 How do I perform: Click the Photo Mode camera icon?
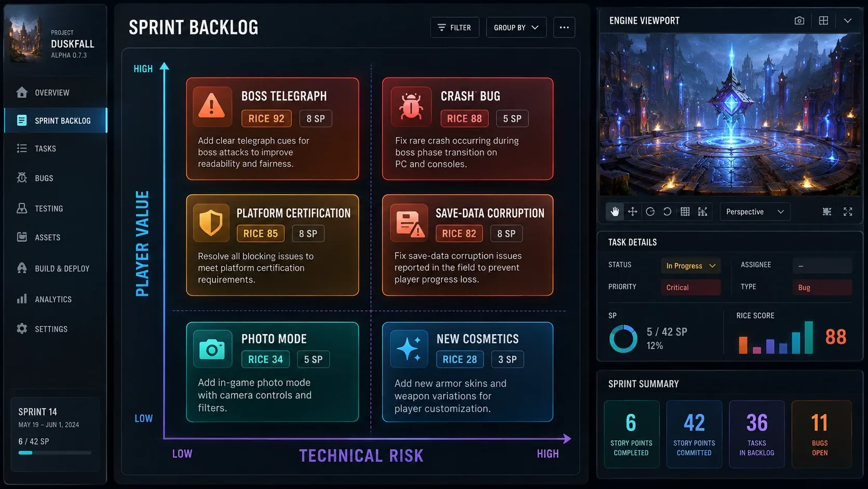coord(212,349)
